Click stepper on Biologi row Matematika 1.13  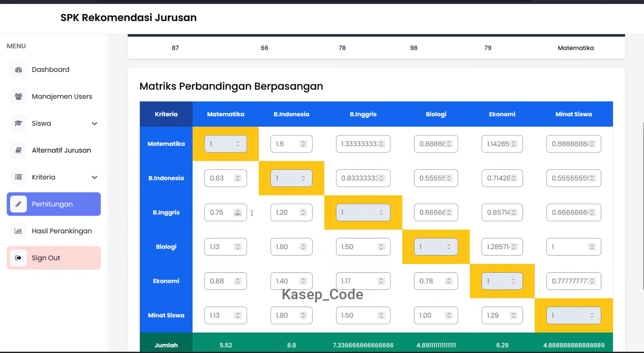pos(238,247)
